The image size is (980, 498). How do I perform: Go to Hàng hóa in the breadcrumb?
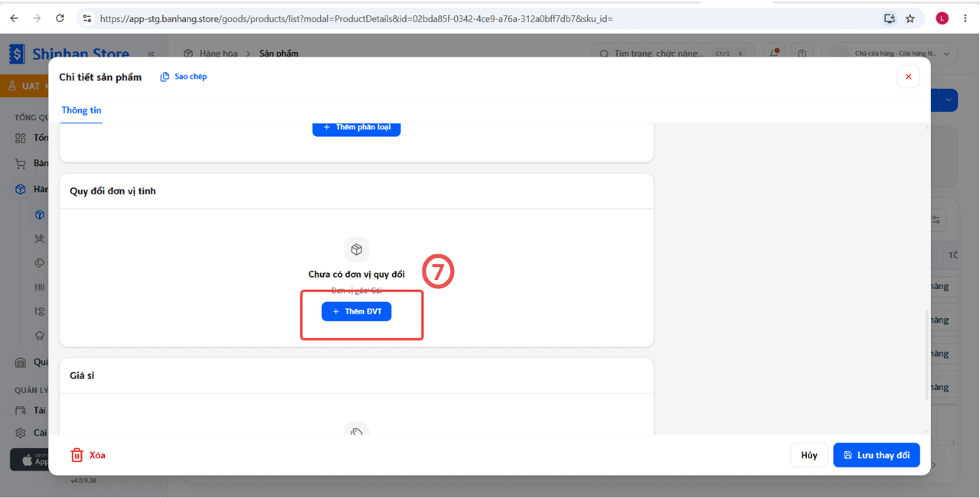pyautogui.click(x=218, y=54)
